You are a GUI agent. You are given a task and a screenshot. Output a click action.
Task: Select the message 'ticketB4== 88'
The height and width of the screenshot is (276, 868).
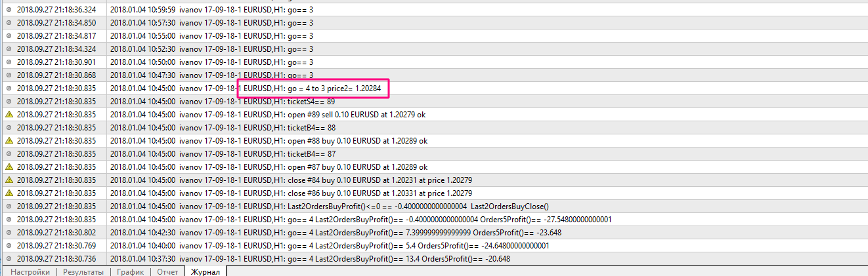pyautogui.click(x=312, y=128)
